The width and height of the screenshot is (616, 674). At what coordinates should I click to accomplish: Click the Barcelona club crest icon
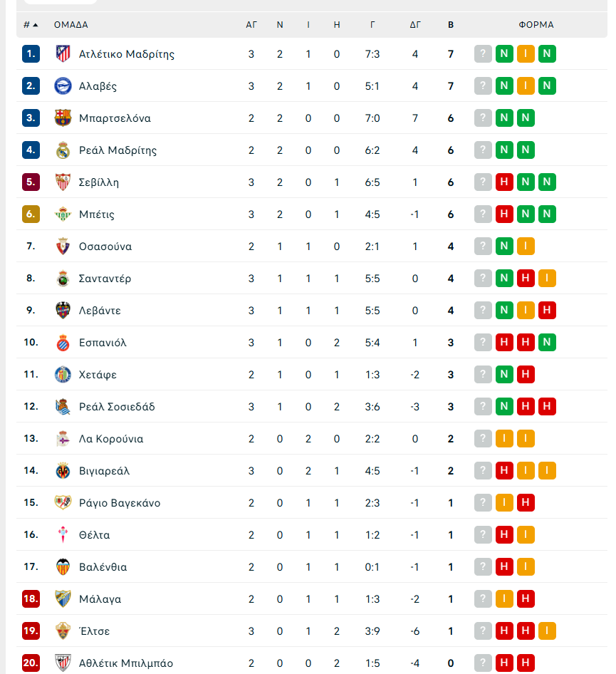click(x=63, y=118)
